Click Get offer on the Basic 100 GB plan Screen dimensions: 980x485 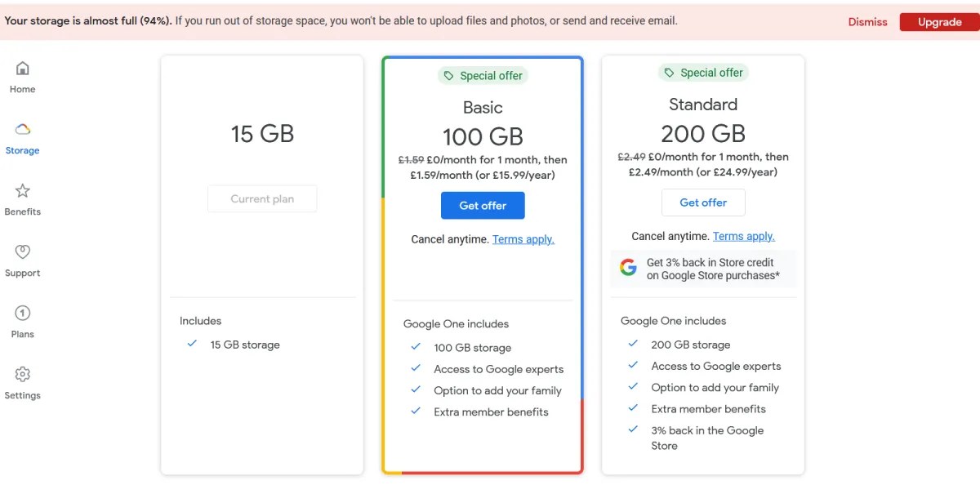(x=483, y=205)
